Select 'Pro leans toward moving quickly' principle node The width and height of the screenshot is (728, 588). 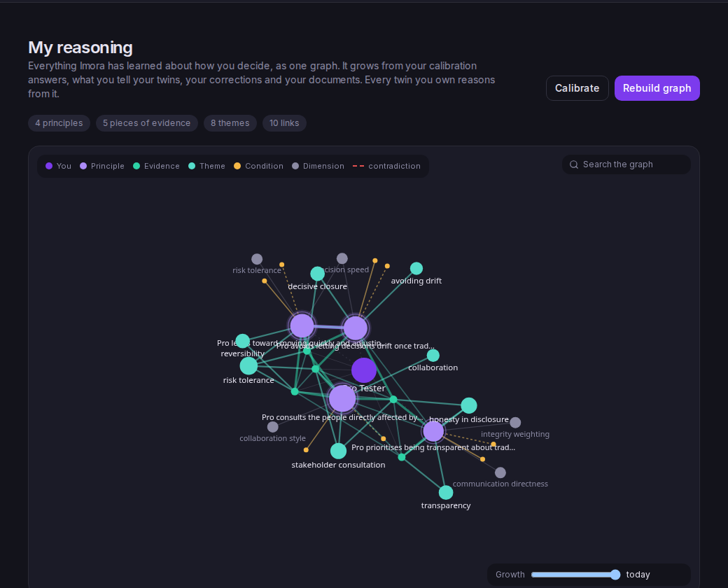point(302,325)
